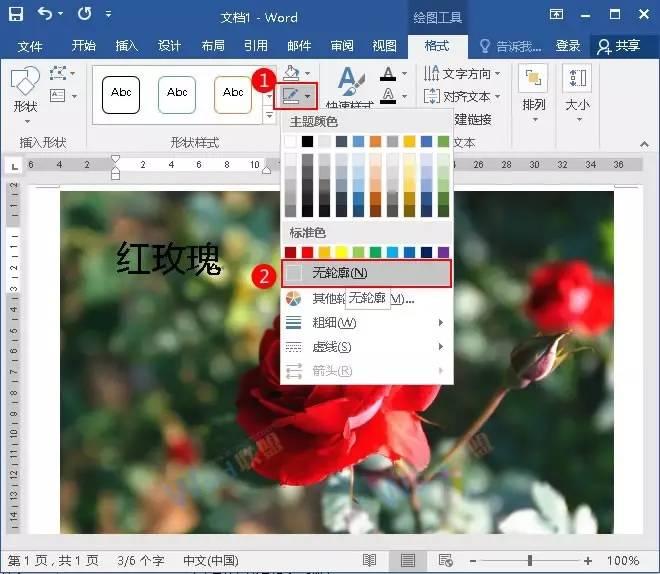Open the Text Outline dropdown arrow

405,96
